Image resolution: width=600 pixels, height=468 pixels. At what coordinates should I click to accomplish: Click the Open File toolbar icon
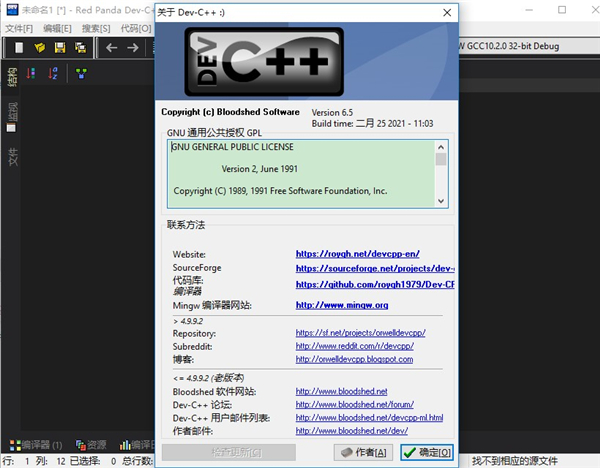point(39,47)
